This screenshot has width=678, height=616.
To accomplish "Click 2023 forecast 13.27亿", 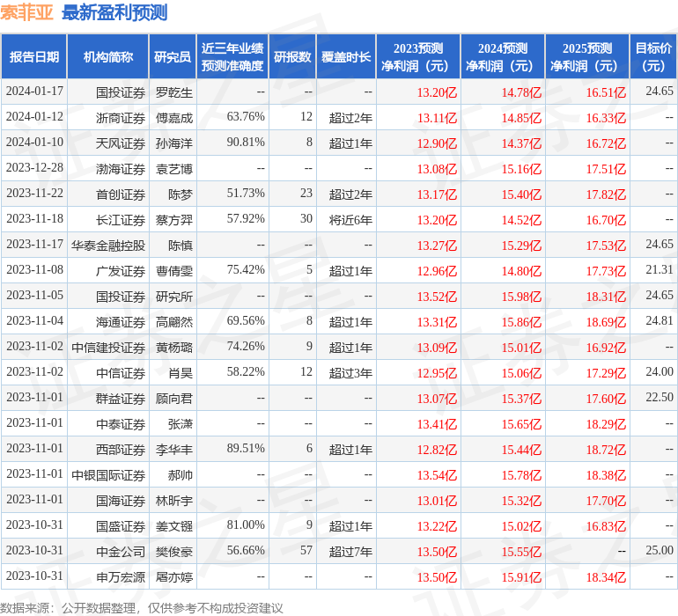I will click(x=437, y=246).
